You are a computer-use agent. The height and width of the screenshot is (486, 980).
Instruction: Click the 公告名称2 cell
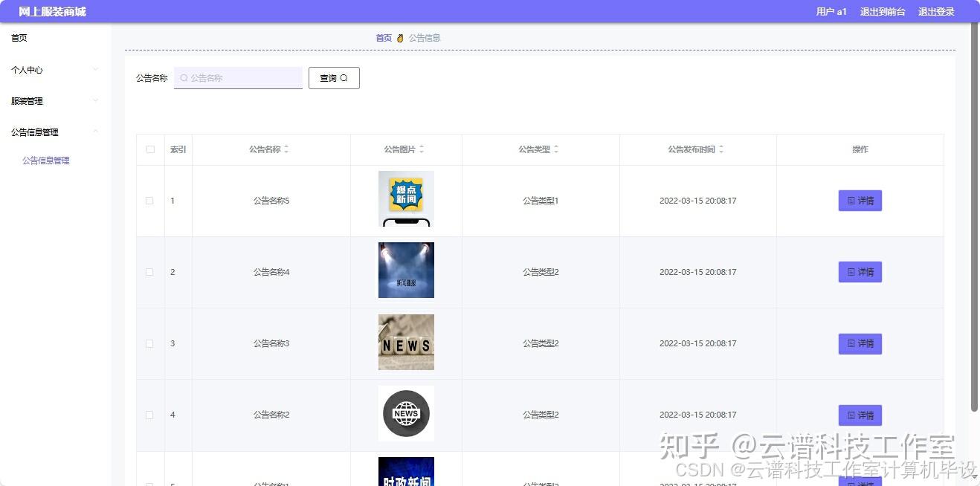tap(271, 415)
